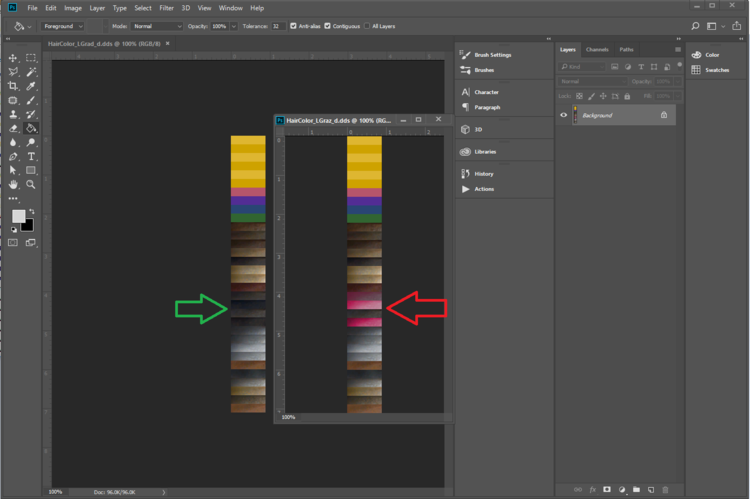Select the Zoom tool
Screen dimensions: 750x499
(31, 185)
